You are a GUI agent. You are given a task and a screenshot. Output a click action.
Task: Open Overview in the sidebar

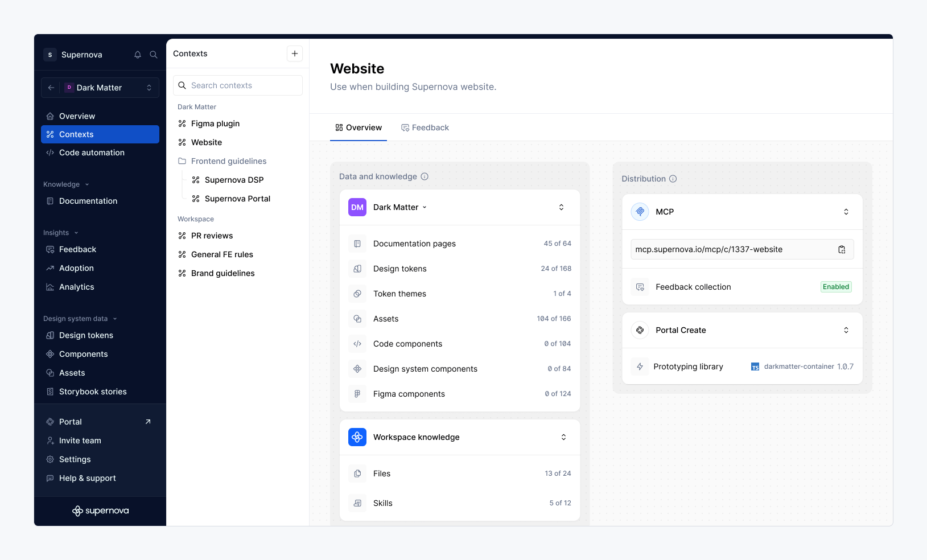(100, 116)
